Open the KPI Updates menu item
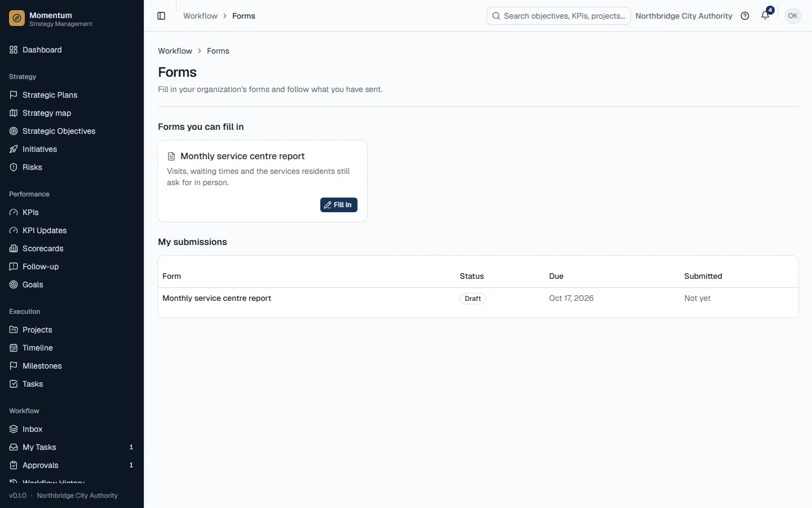The width and height of the screenshot is (812, 508). click(x=72, y=230)
